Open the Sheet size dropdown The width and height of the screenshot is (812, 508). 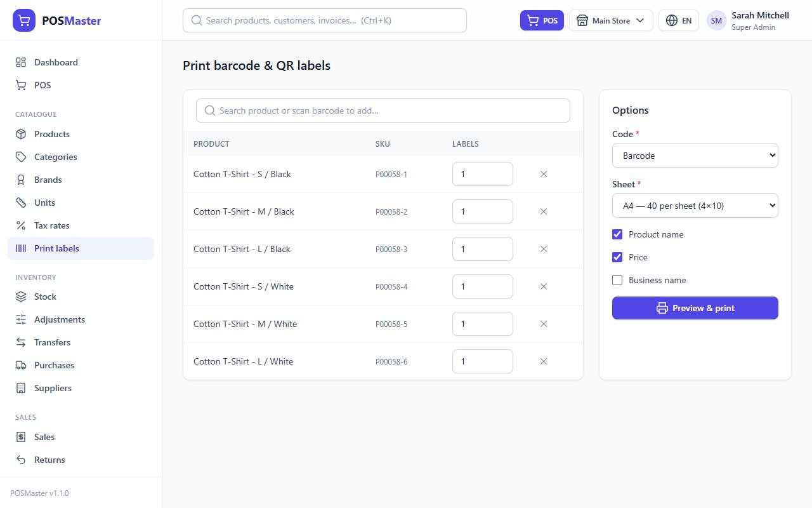695,206
